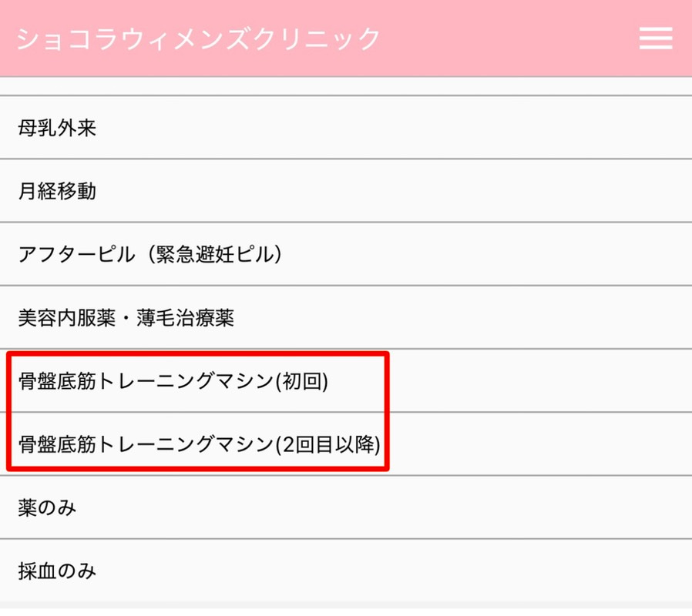Choose 採血のみ from the list
Screen dimensions: 692x616
58,571
